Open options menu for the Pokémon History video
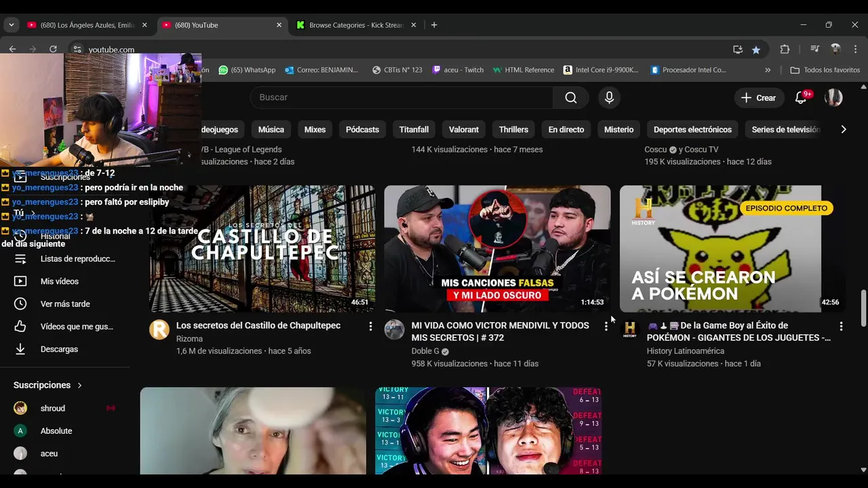Screen dimensions: 868x488 [x=841, y=326]
